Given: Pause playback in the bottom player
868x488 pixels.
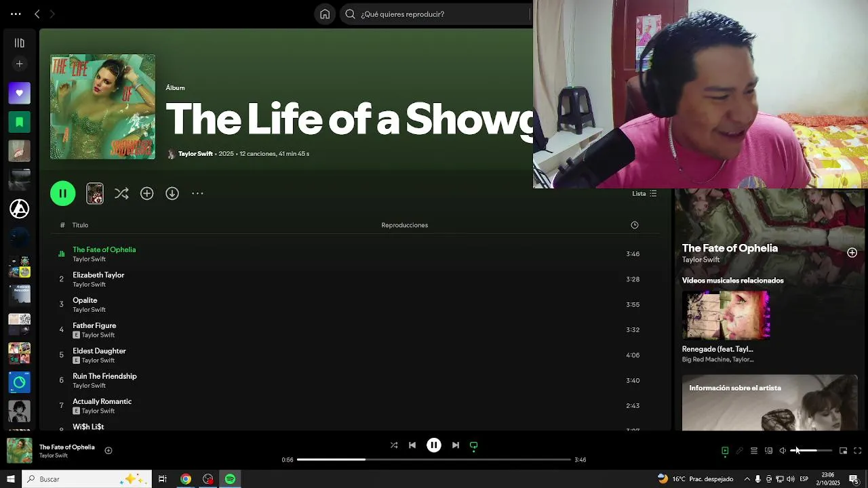Looking at the screenshot, I should (434, 445).
